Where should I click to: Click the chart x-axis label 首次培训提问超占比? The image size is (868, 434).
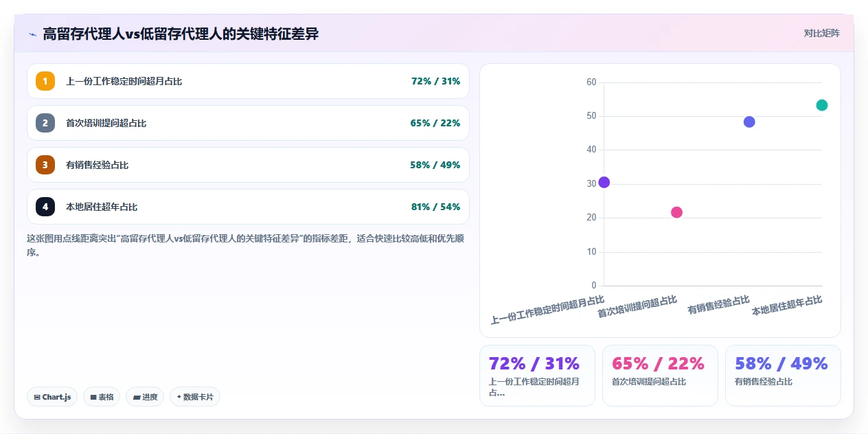(x=637, y=306)
